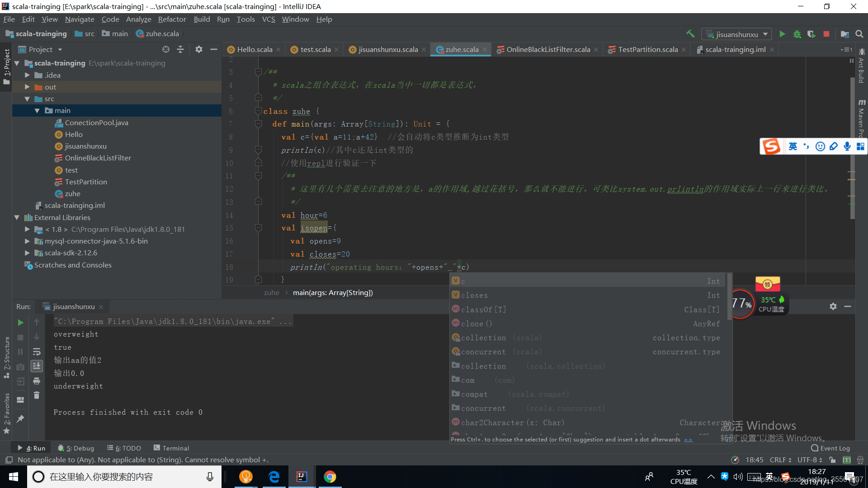Open the Refactor menu
Screen dimensions: 868x488
coord(172,19)
